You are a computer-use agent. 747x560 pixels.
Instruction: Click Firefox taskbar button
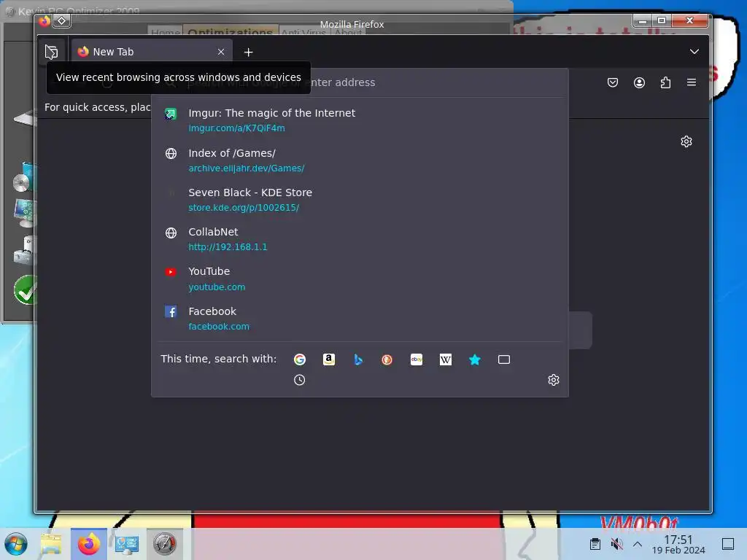click(89, 544)
